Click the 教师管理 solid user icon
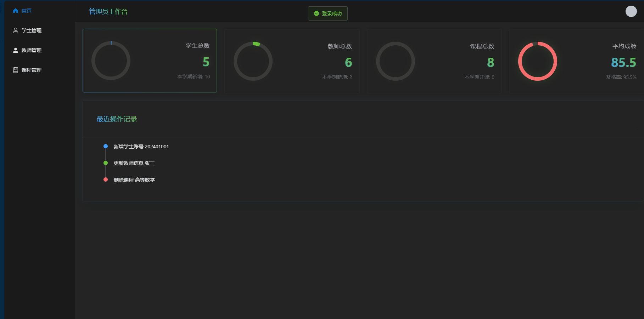 [16, 50]
